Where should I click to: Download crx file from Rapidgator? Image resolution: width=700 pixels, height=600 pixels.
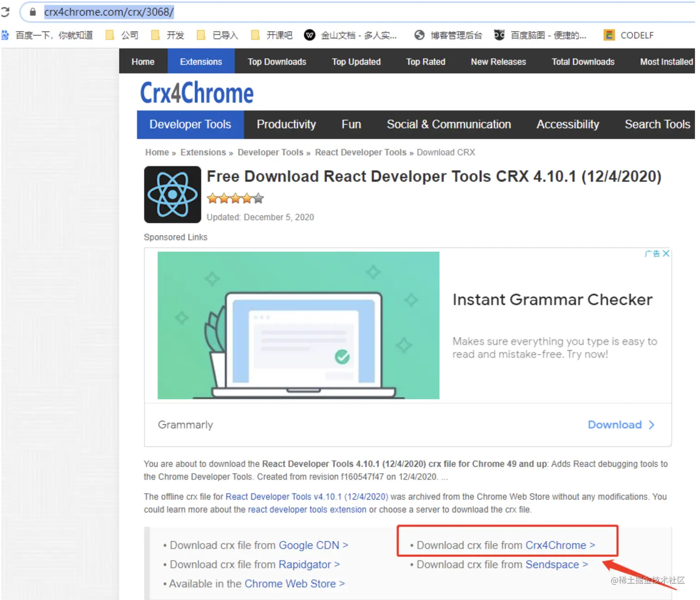coord(309,564)
